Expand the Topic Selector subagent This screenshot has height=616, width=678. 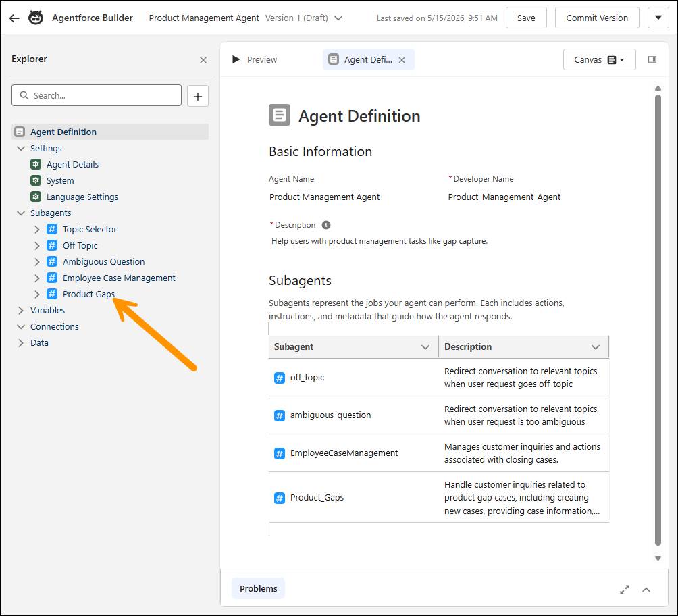(36, 229)
